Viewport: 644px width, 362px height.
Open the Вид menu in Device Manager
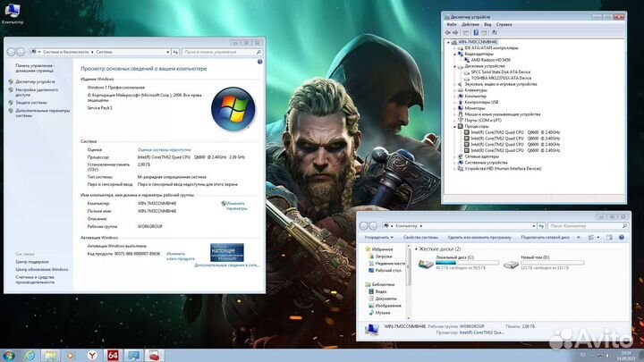pyautogui.click(x=487, y=25)
